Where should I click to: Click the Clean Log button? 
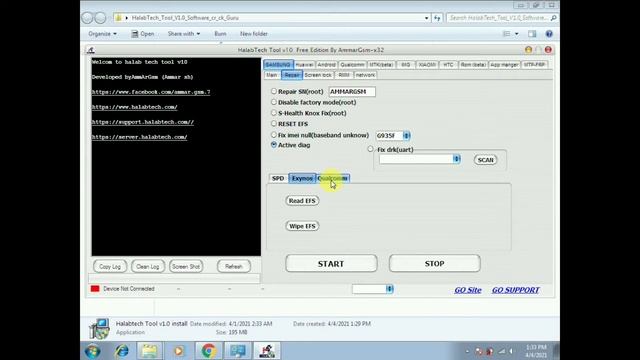coord(148,267)
